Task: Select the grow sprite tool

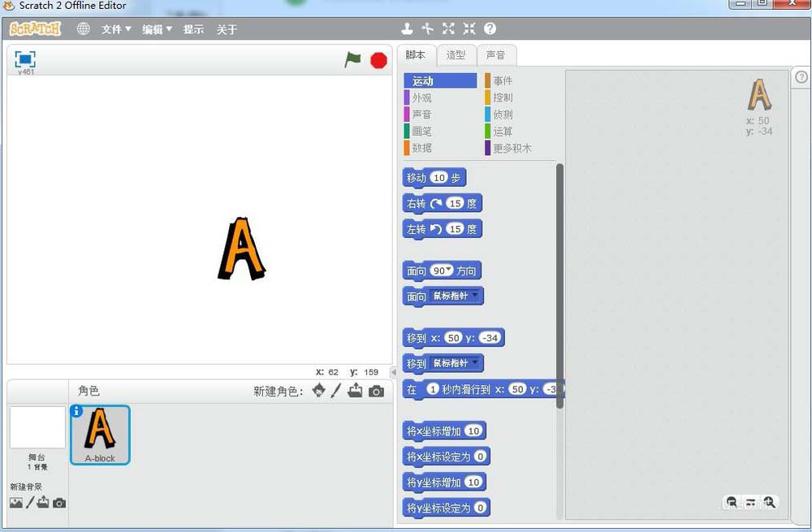Action: tap(448, 29)
